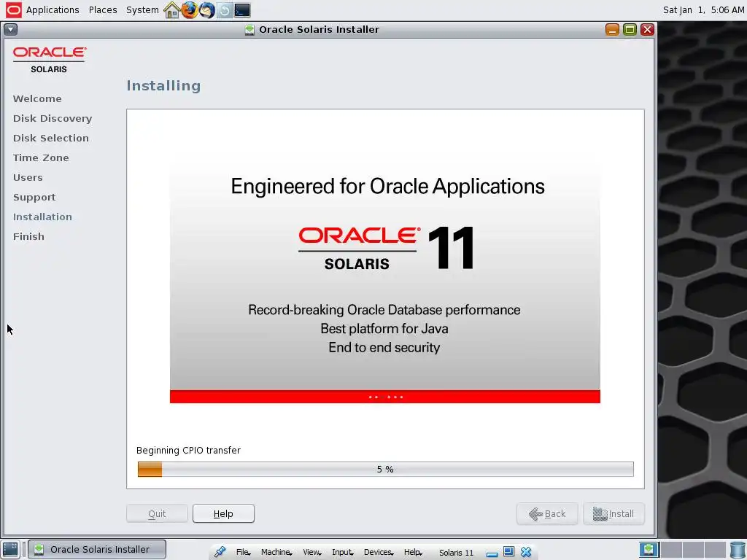The width and height of the screenshot is (747, 560).
Task: Maximize the Oracle Solaris Installer window
Action: point(630,29)
